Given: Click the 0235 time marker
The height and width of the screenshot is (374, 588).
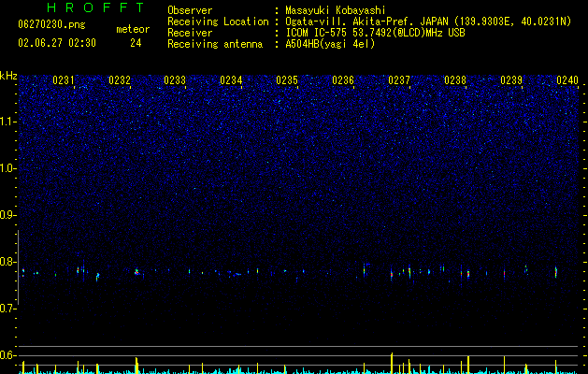Looking at the screenshot, I should coord(287,80).
